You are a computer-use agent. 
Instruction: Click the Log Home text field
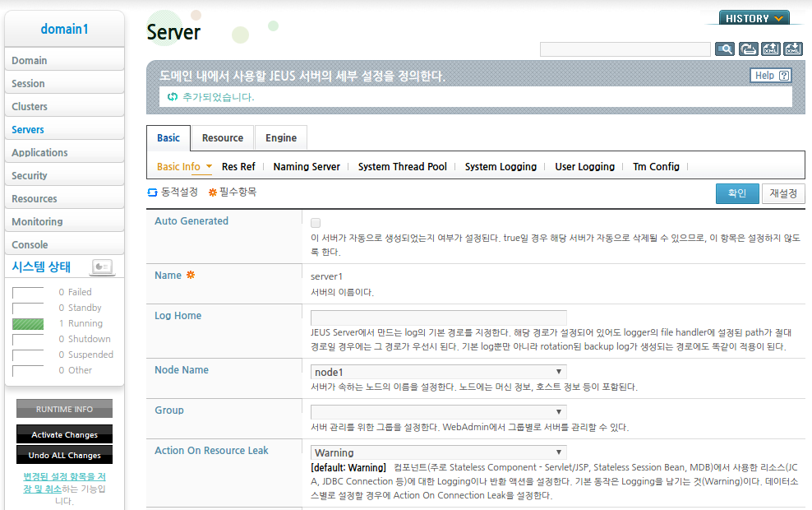(439, 318)
